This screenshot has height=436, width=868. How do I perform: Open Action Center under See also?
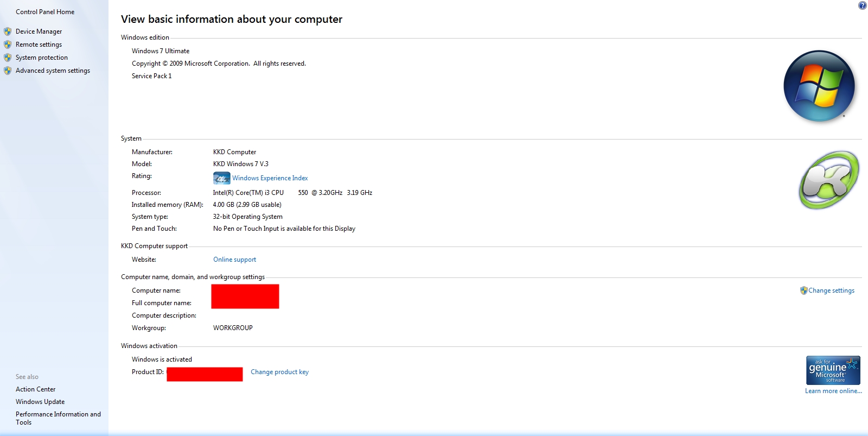tap(35, 389)
